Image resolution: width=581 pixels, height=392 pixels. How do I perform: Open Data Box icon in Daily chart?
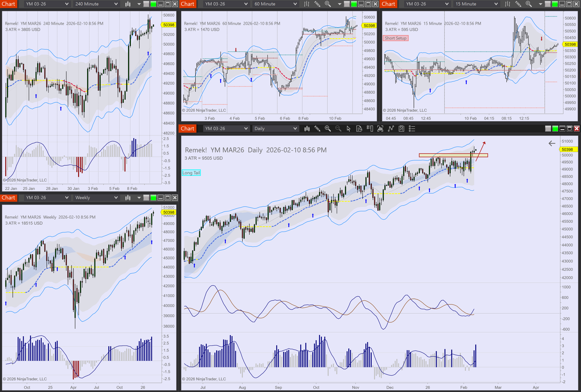click(x=359, y=128)
